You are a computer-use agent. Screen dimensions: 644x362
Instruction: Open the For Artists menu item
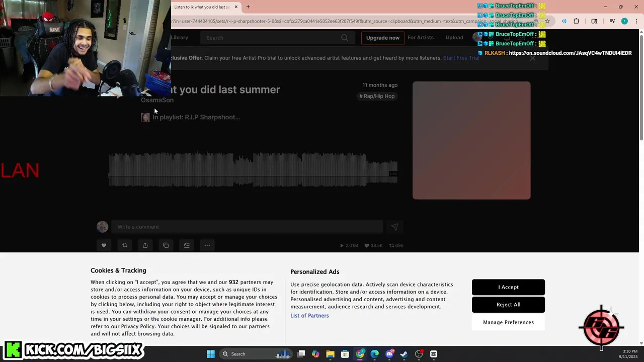pyautogui.click(x=421, y=38)
